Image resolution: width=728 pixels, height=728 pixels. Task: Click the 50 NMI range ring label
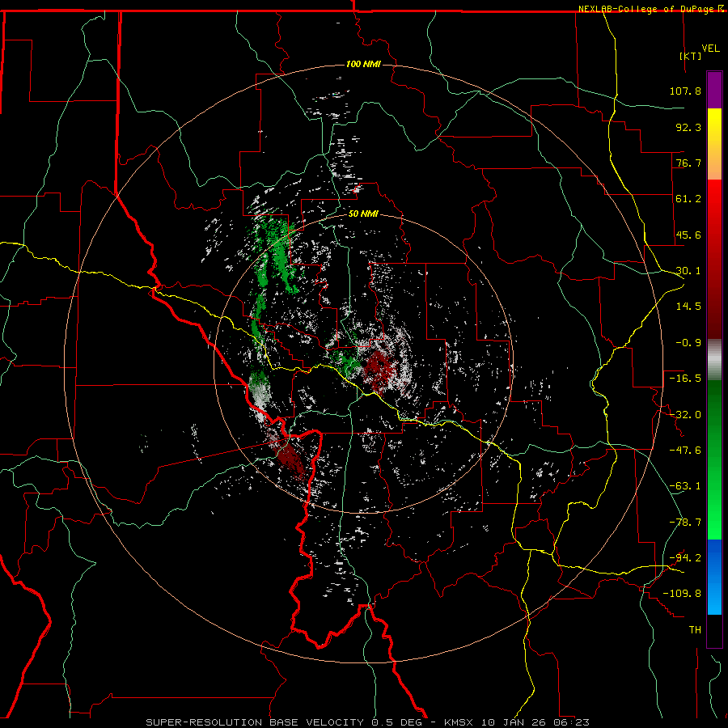click(363, 214)
